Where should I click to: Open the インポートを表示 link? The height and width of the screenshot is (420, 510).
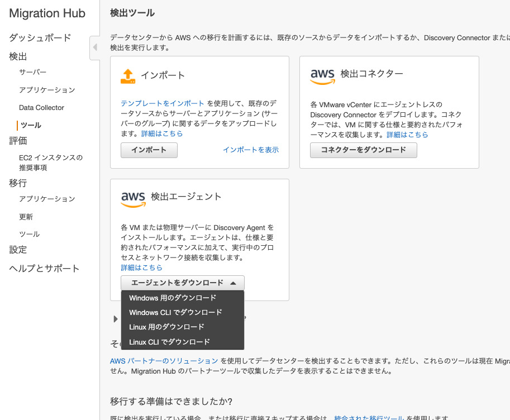pos(251,150)
